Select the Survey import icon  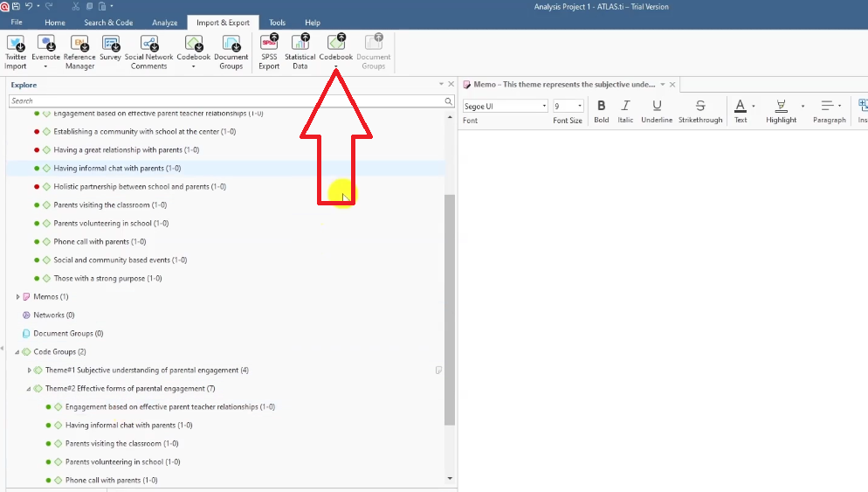click(x=110, y=44)
